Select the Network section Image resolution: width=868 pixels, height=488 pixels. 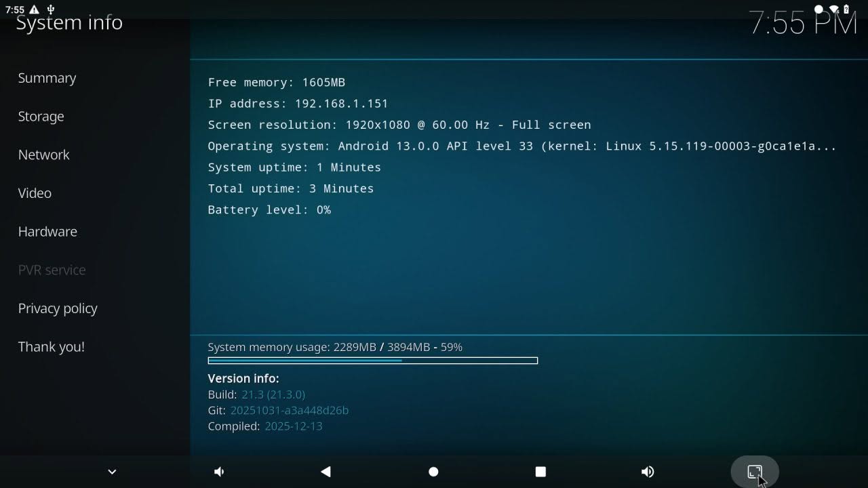click(43, 155)
